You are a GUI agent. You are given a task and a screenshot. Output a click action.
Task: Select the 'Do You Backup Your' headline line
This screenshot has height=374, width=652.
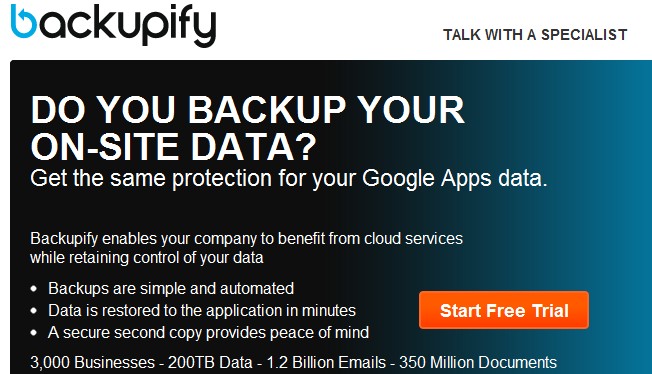(247, 110)
